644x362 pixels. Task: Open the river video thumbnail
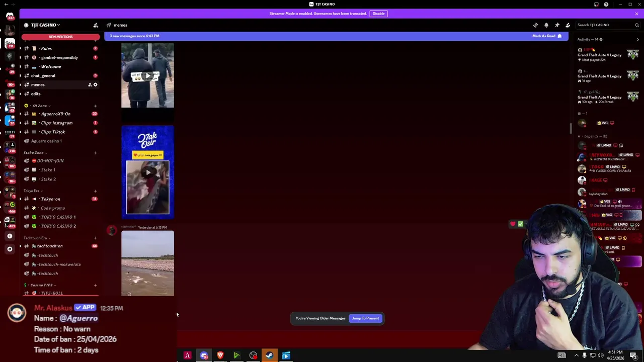pos(147,263)
